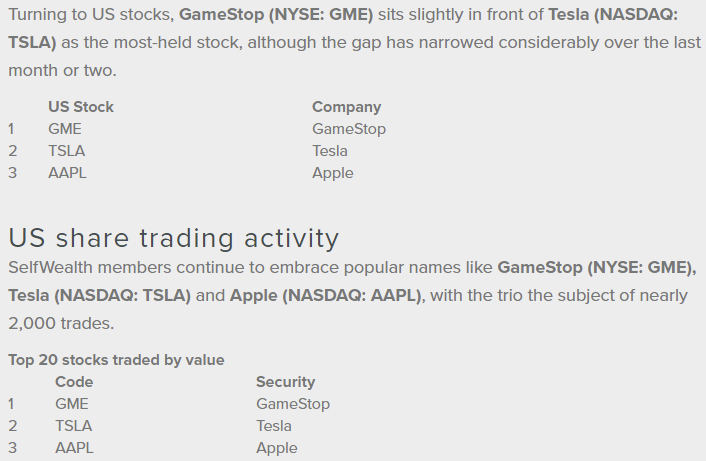
Task: Select TSLA in the US Stock table
Action: coord(67,151)
